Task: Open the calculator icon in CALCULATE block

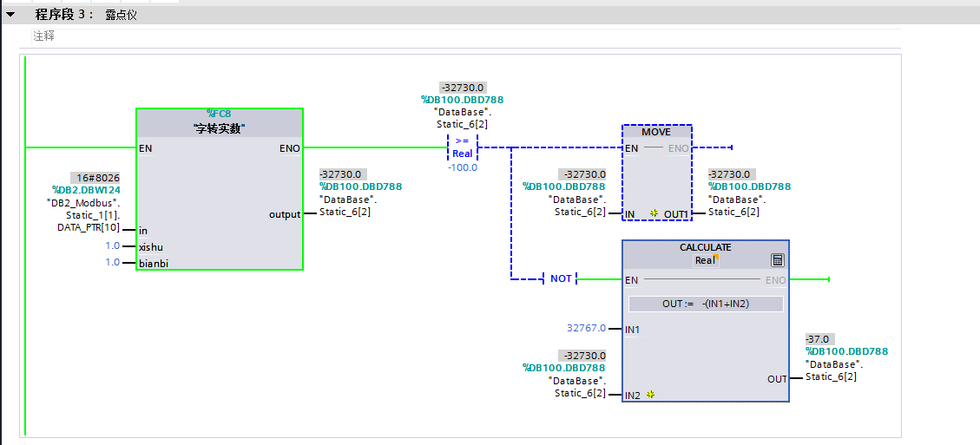Action: [x=778, y=260]
